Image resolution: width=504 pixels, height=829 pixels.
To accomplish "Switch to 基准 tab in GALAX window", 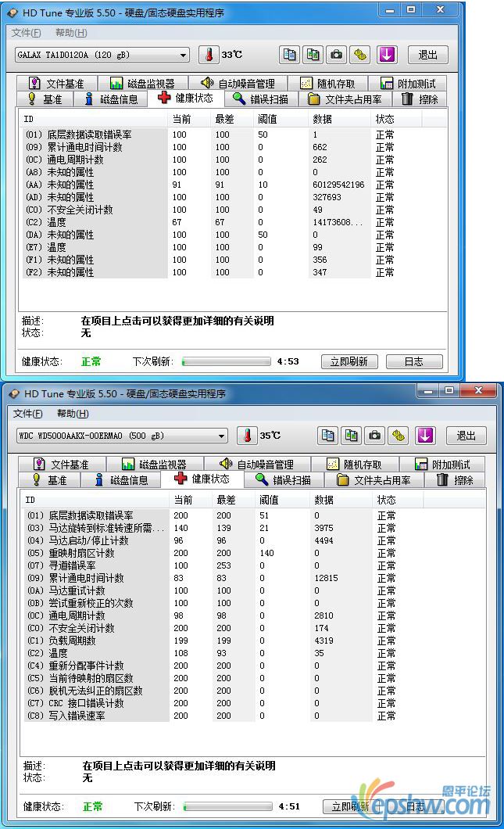I will coord(45,99).
